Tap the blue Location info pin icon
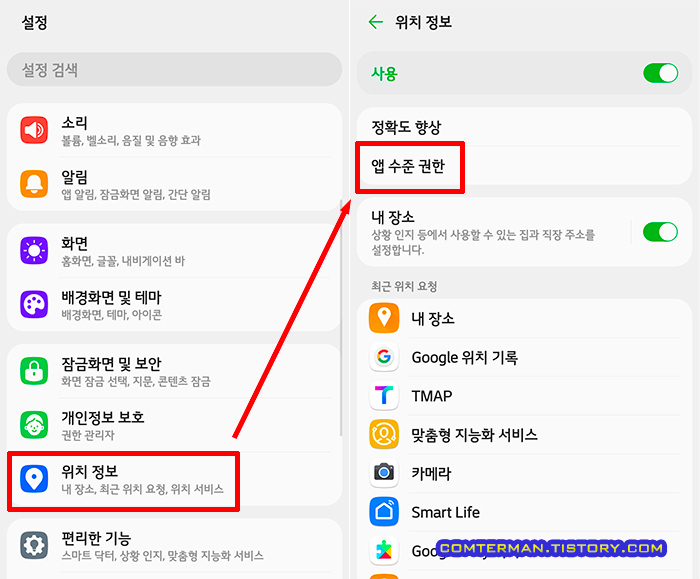 pos(34,479)
